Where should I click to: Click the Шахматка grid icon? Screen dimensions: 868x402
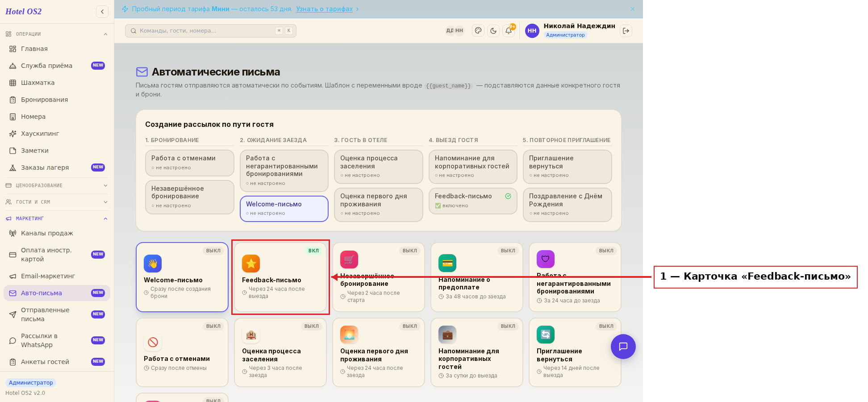[x=13, y=83]
